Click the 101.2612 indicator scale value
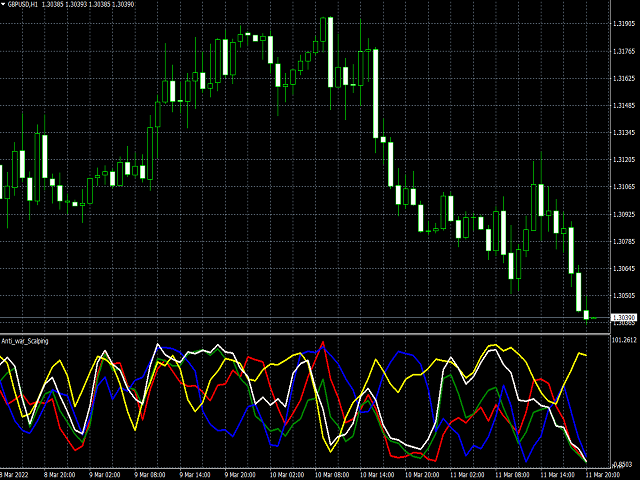Screen dimensions: 640x480 coord(623,340)
